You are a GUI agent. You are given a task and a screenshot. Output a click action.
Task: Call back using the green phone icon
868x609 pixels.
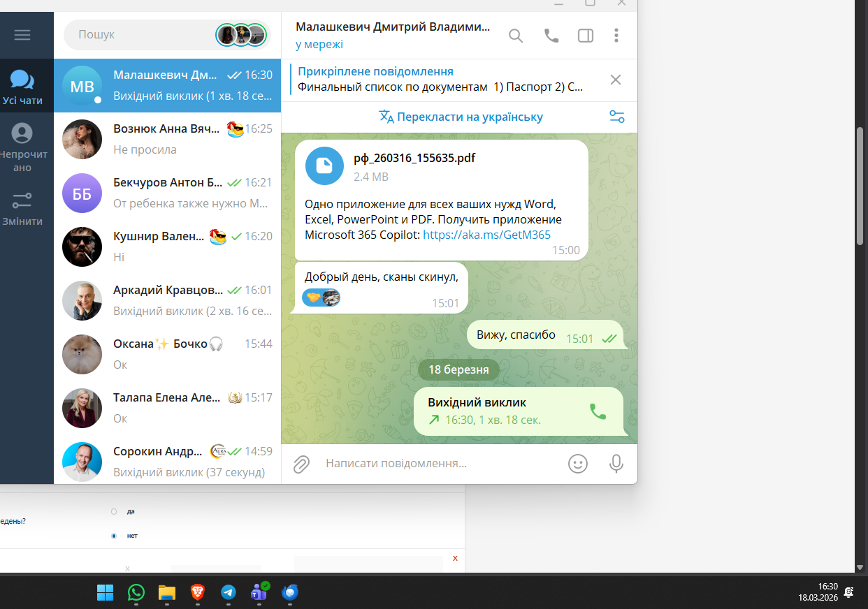(598, 411)
